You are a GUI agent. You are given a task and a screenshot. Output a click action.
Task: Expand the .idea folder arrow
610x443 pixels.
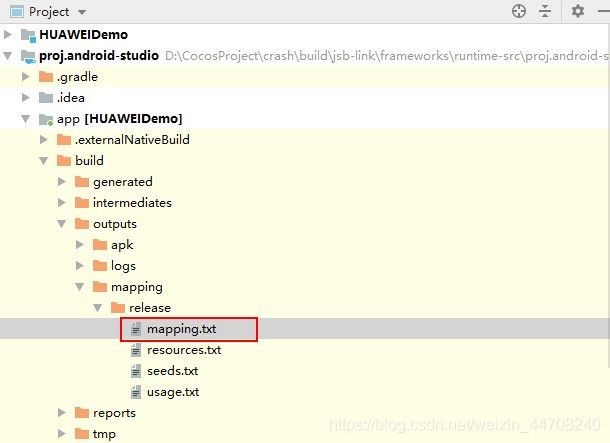pos(26,97)
